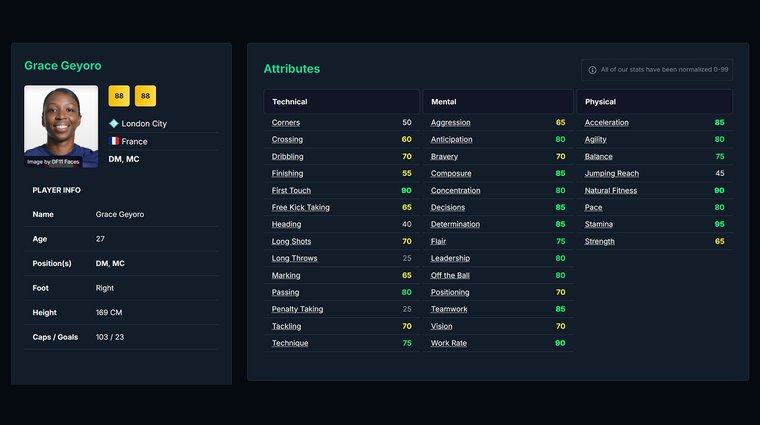Click the London City club crest icon

point(114,124)
